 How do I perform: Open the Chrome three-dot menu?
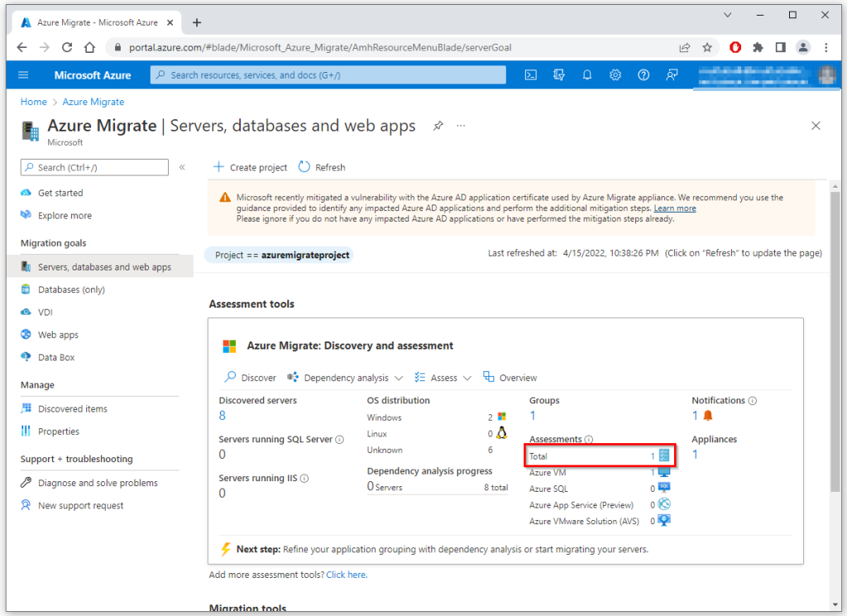826,47
